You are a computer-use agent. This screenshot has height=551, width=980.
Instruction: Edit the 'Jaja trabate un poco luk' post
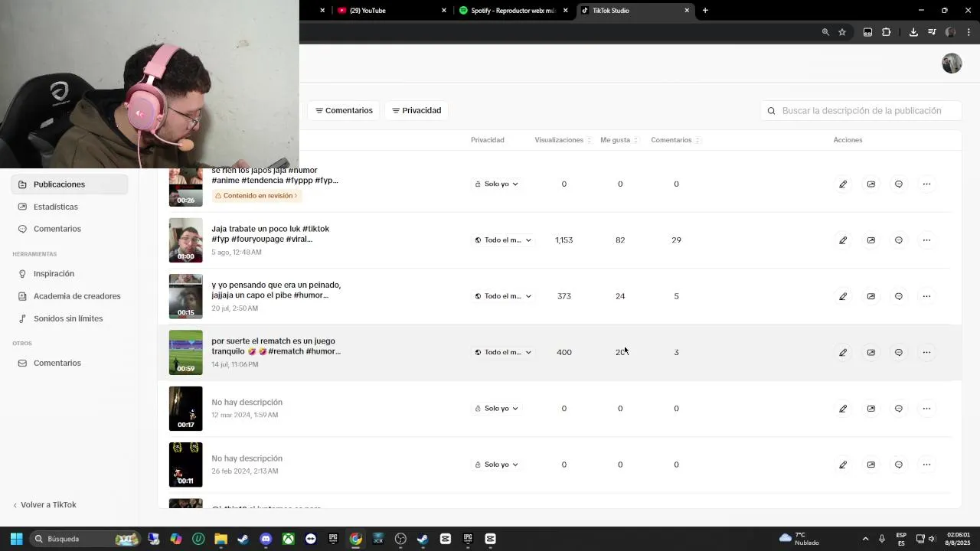[843, 240]
